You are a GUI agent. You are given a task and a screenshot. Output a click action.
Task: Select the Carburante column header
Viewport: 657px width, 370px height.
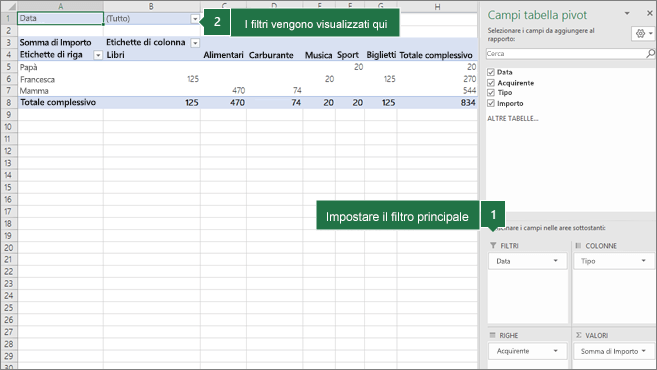coord(274,55)
